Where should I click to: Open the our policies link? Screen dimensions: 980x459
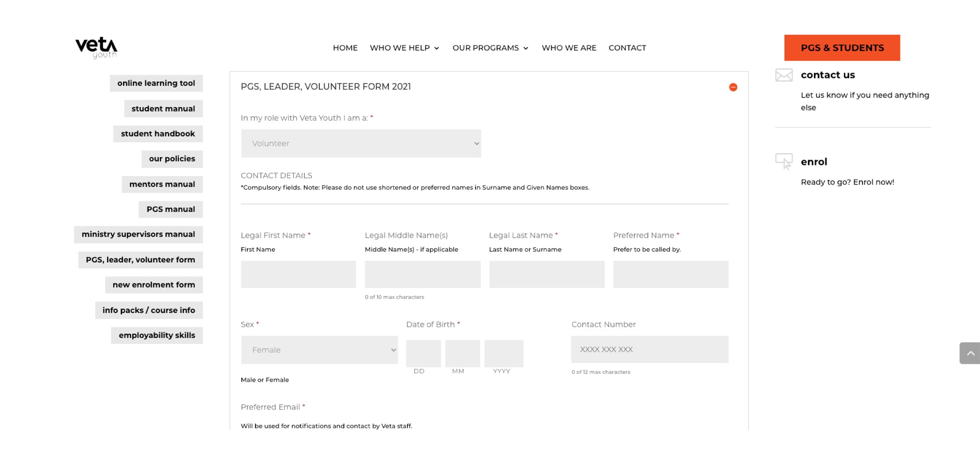(172, 159)
